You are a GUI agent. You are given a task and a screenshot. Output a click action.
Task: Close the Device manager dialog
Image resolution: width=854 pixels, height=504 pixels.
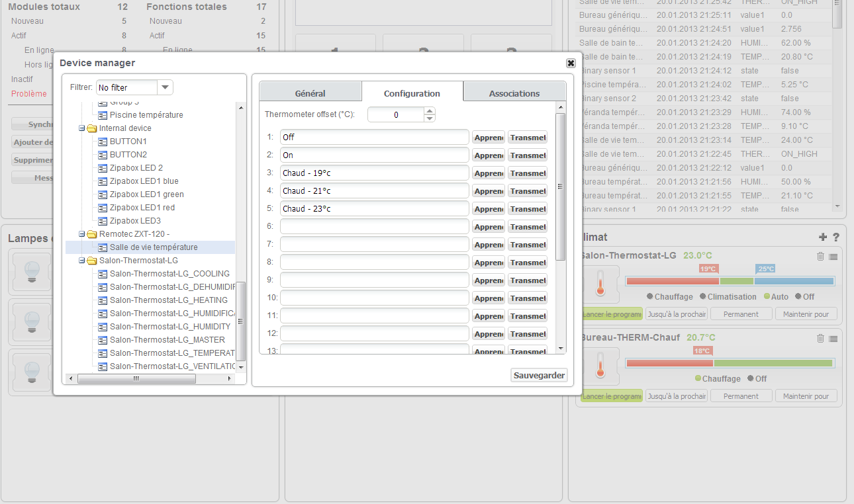click(x=571, y=63)
